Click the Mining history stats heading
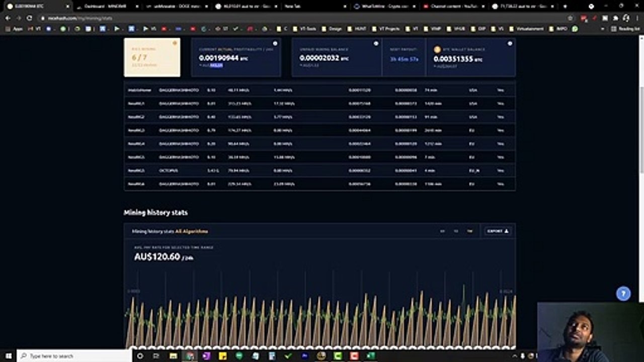 tap(155, 213)
